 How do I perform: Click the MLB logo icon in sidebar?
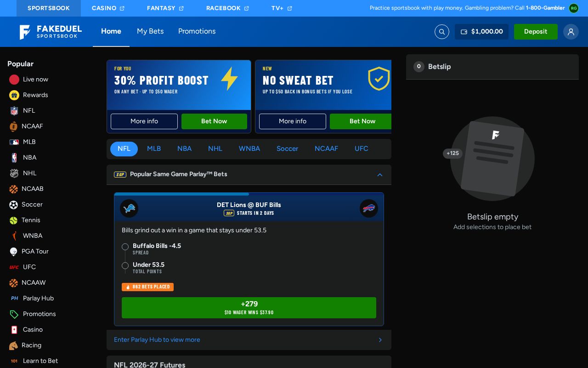(14, 142)
